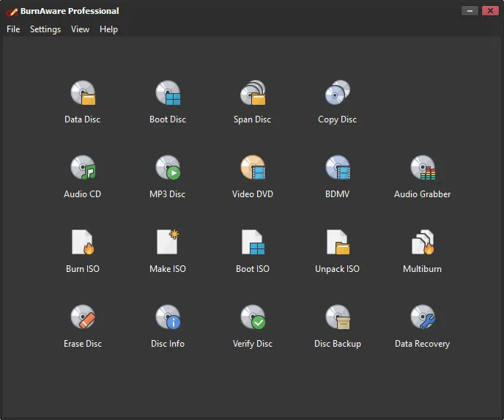Open the Unpack ISO icon

point(338,242)
